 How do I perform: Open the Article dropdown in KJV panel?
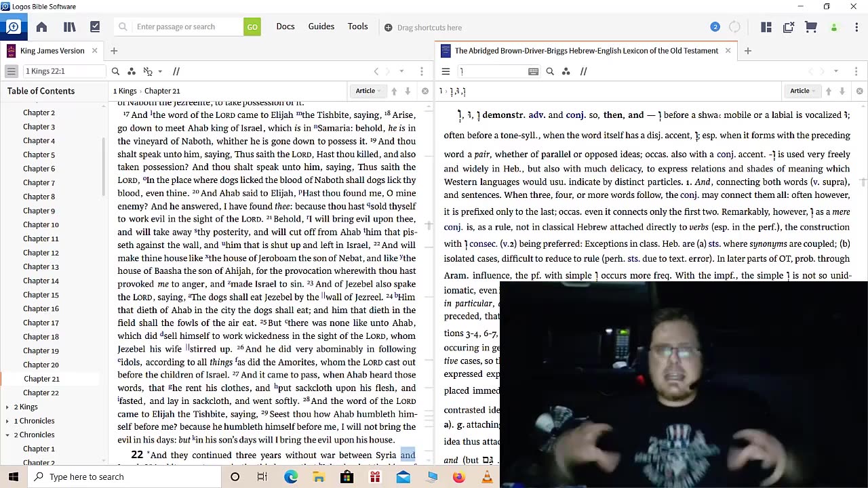coord(368,91)
